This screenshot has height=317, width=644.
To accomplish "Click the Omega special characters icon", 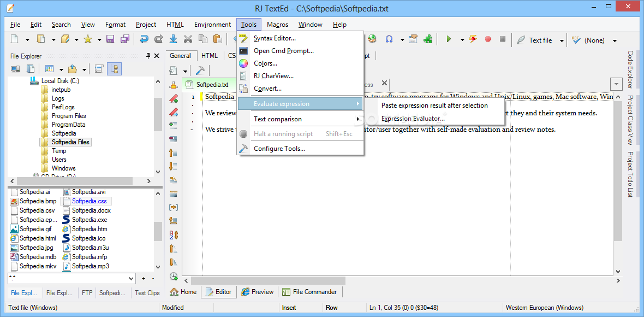I will 389,39.
